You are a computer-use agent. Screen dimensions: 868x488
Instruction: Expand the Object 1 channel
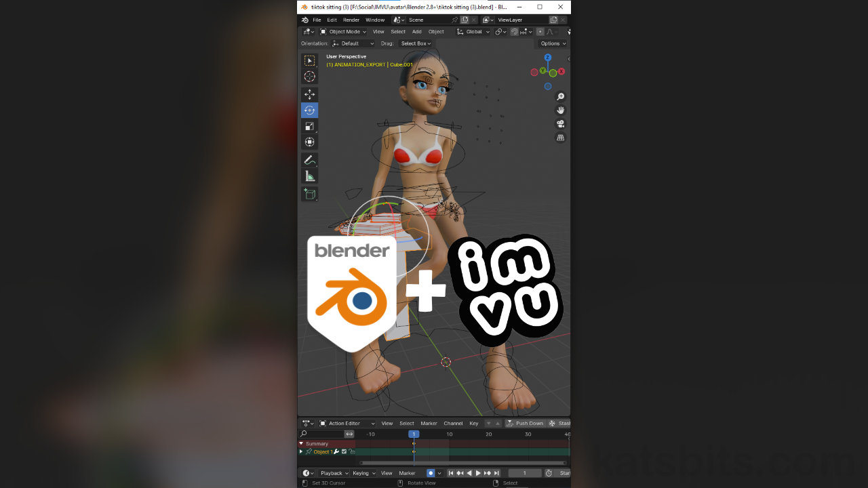(301, 451)
